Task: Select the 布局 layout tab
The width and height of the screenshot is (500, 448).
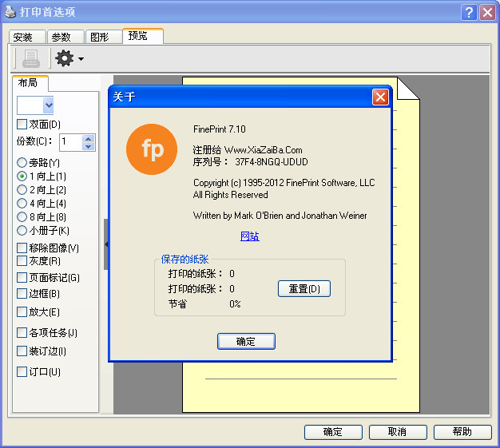Action: pyautogui.click(x=30, y=83)
